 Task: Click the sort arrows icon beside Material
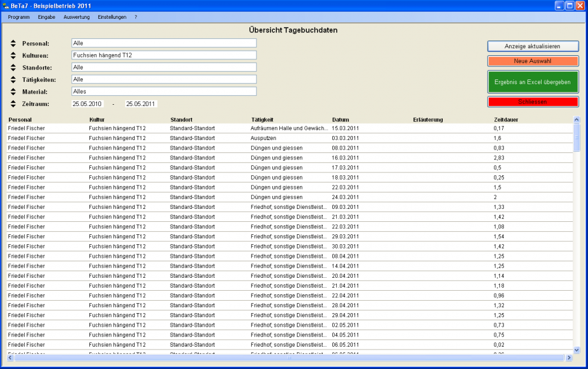[x=14, y=92]
